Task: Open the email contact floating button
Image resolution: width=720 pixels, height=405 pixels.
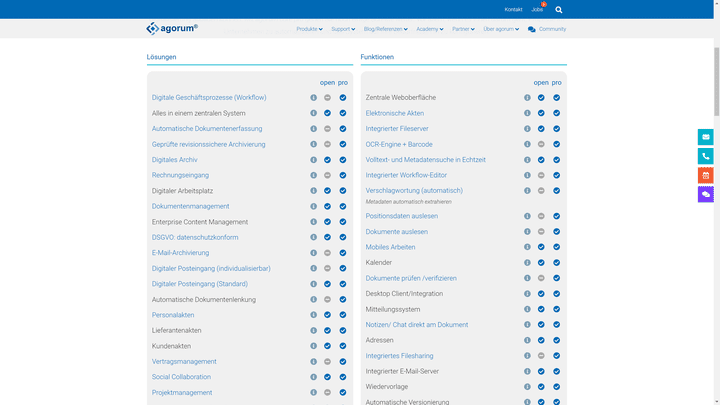Action: pos(705,137)
